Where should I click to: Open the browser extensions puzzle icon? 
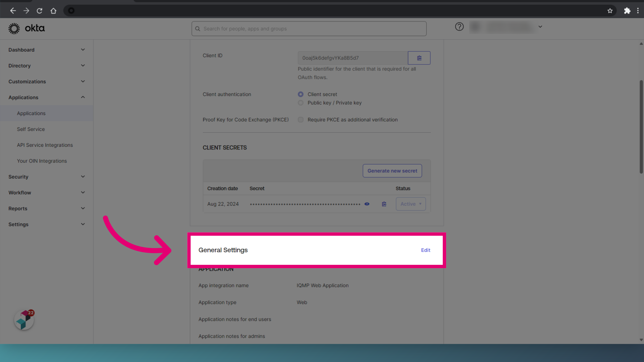[627, 11]
